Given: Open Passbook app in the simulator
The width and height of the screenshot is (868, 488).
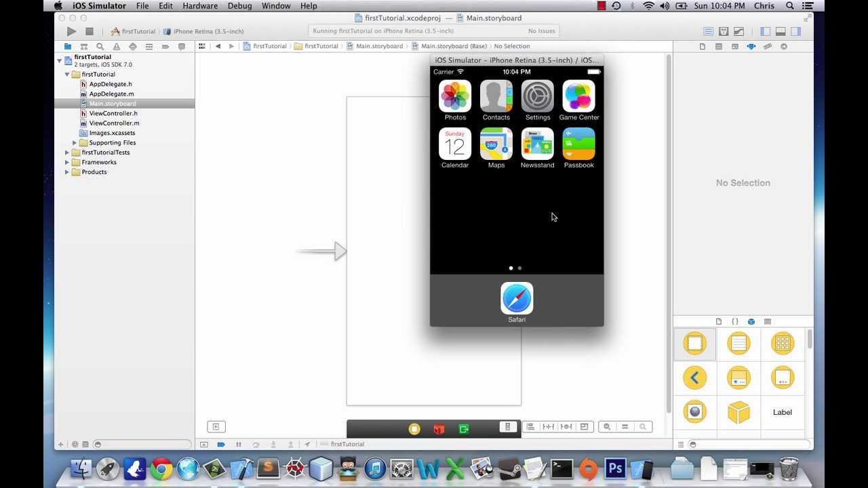Looking at the screenshot, I should (x=578, y=144).
